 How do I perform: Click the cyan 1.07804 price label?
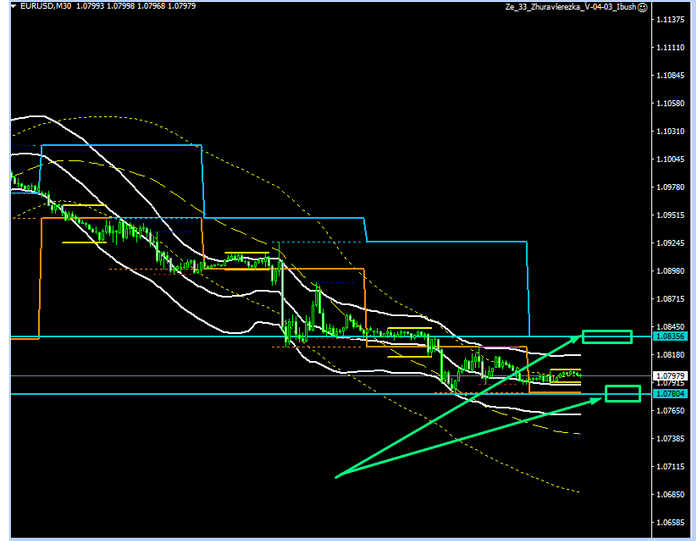click(x=669, y=395)
